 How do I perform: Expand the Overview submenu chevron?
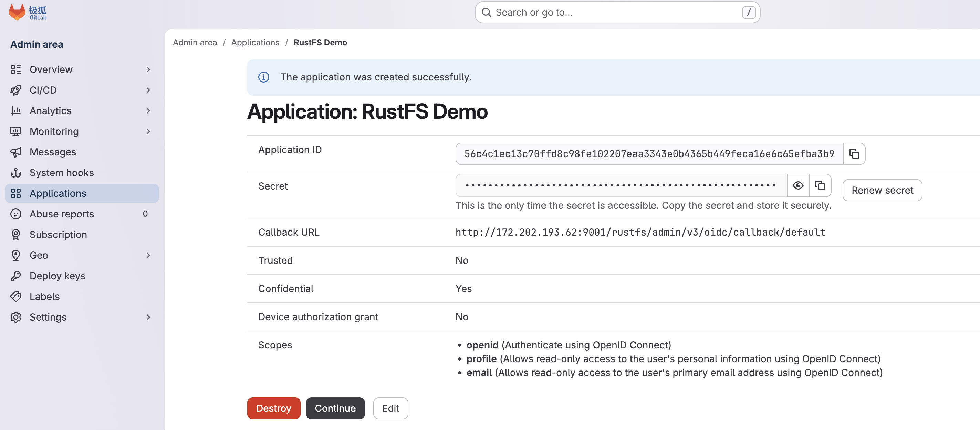coord(148,69)
